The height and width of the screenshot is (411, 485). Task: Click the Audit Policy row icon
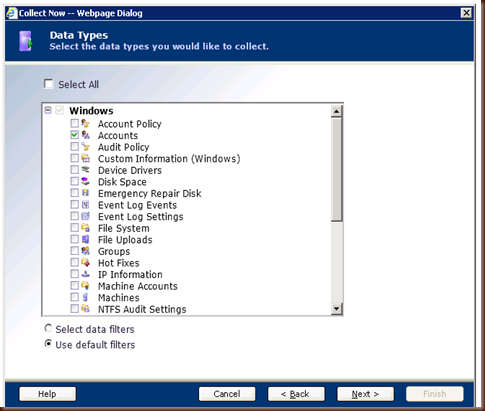[x=86, y=147]
